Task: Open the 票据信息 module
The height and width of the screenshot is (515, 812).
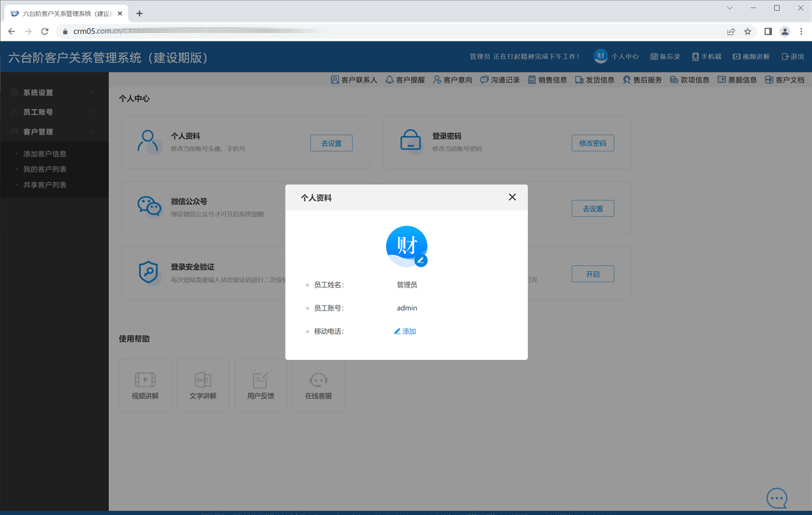Action: [x=737, y=80]
